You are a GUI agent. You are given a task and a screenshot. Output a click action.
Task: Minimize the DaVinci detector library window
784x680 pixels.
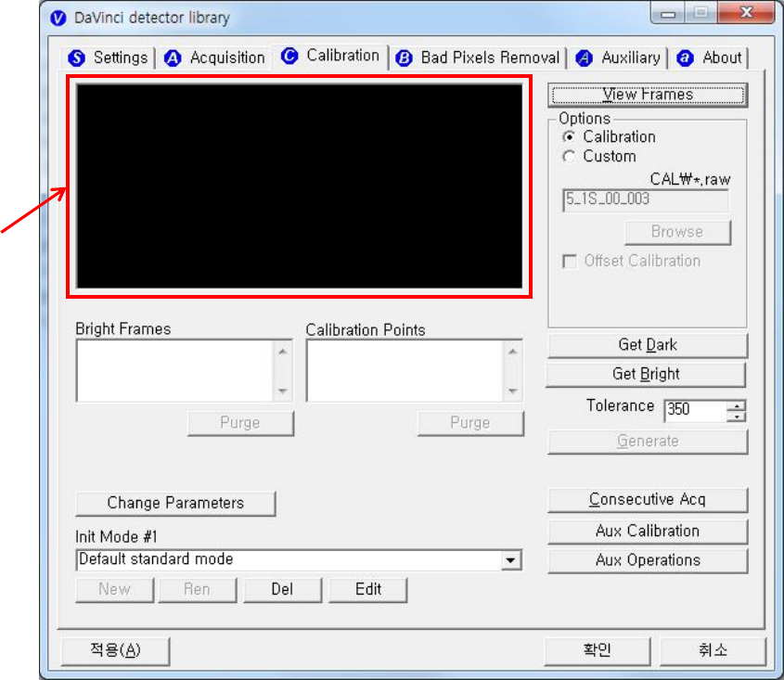[x=668, y=13]
